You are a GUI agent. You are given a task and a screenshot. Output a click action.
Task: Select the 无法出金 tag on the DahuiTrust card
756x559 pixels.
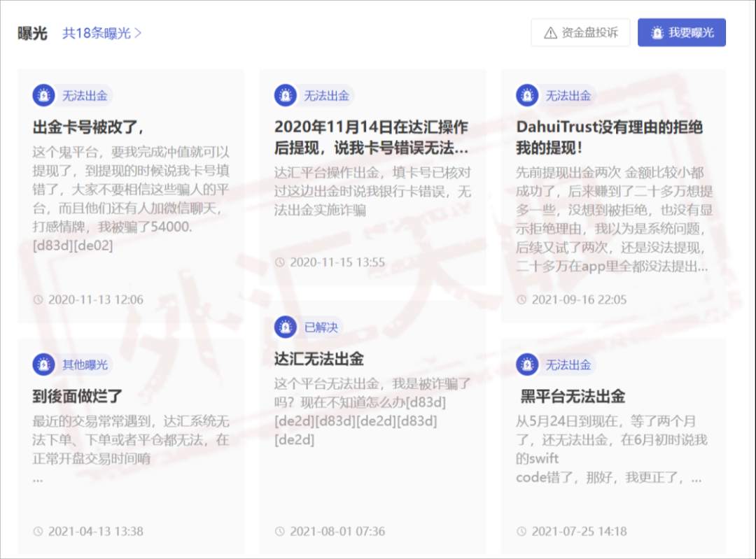[x=569, y=95]
